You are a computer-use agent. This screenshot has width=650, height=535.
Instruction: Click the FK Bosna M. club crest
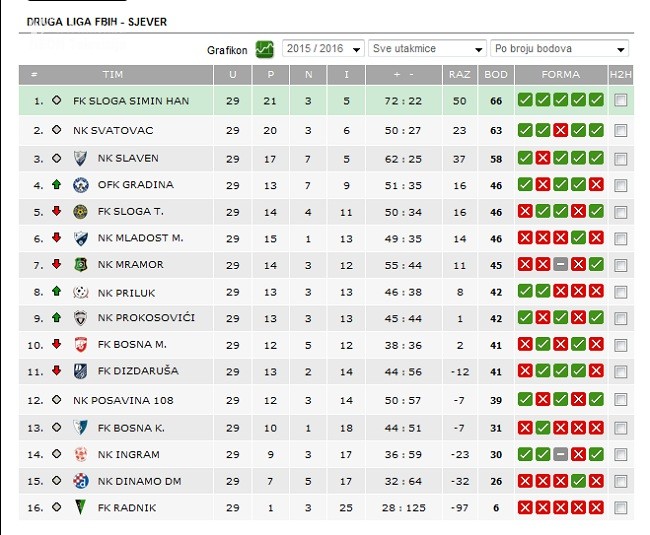(x=81, y=345)
